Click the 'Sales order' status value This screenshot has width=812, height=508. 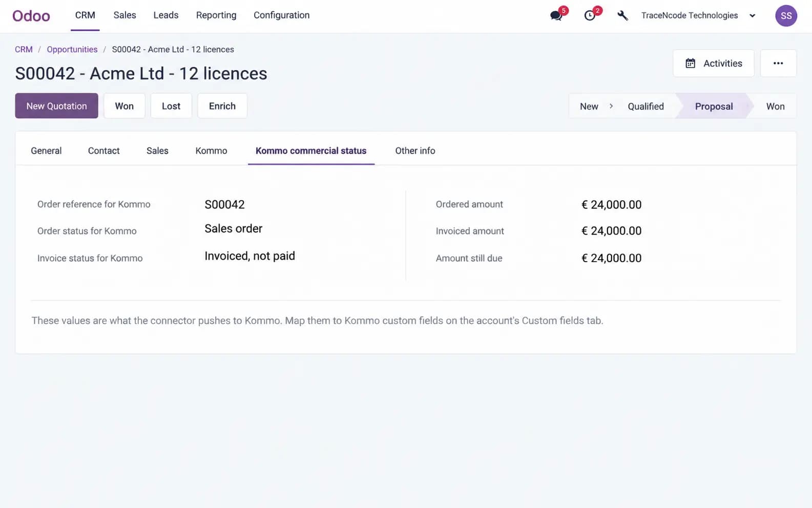(x=233, y=228)
